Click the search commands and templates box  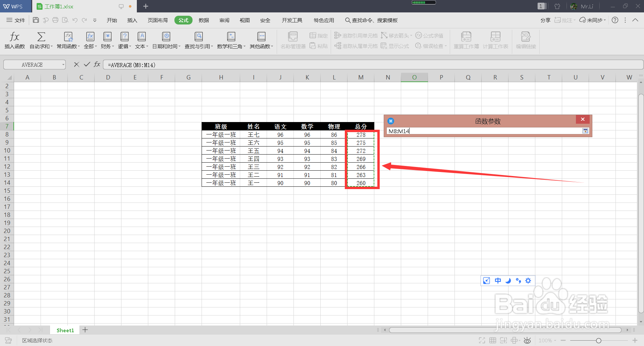click(x=371, y=20)
